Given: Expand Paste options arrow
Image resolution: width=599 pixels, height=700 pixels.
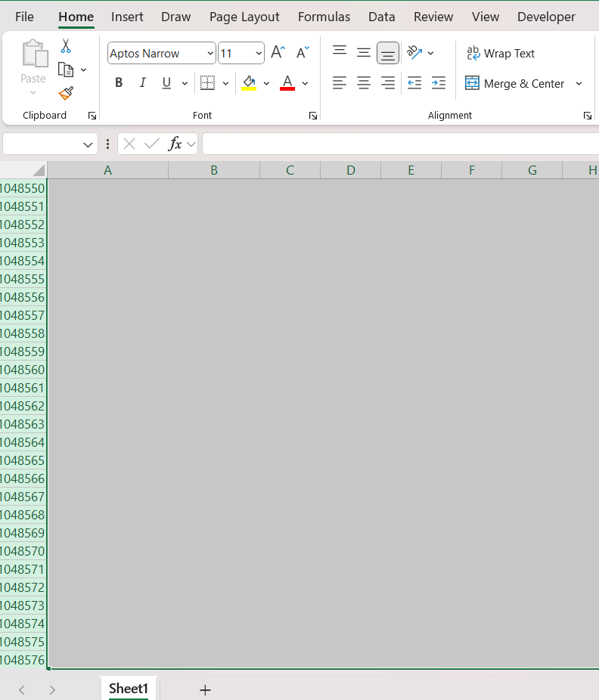Looking at the screenshot, I should click(33, 93).
